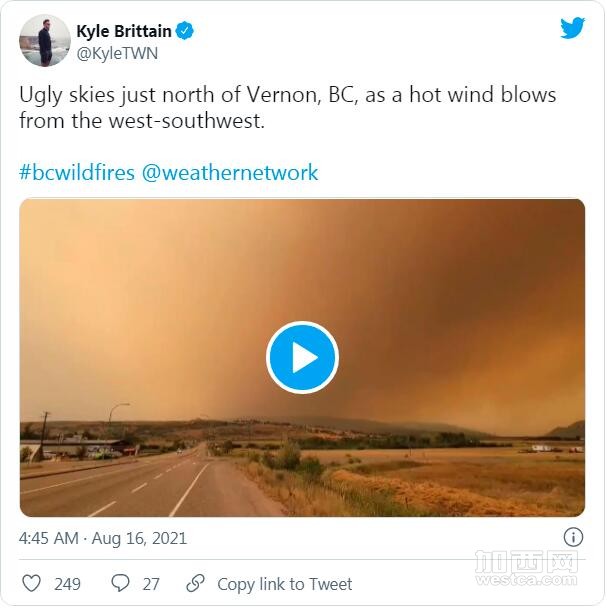
Task: Click the Twitter bird logo
Action: [x=572, y=28]
